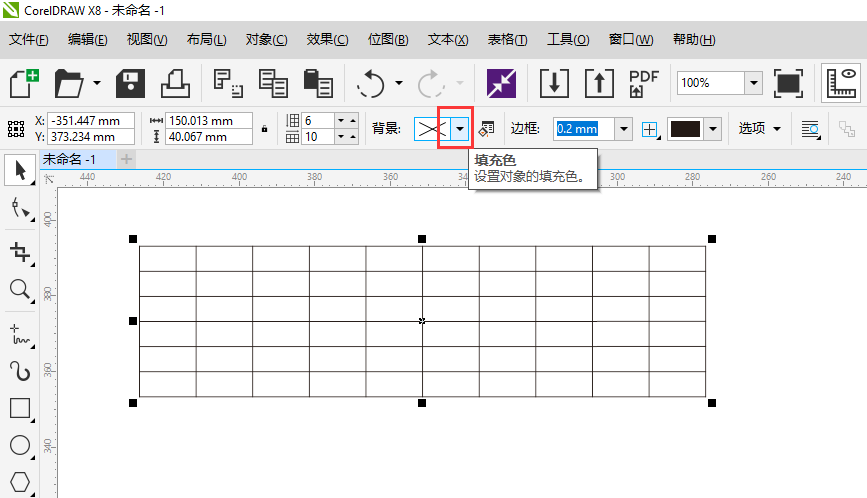Image resolution: width=867 pixels, height=498 pixels.
Task: Click the no-fill background swatch
Action: point(432,129)
